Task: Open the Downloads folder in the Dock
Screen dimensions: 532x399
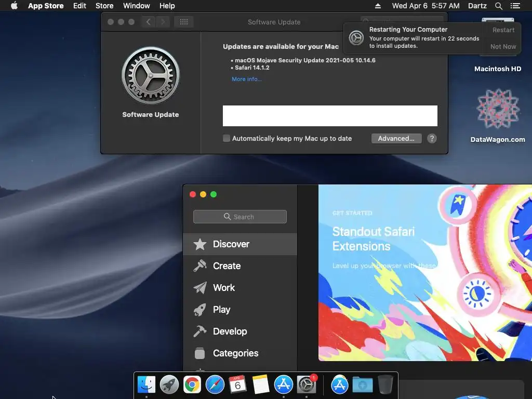Action: (x=362, y=385)
